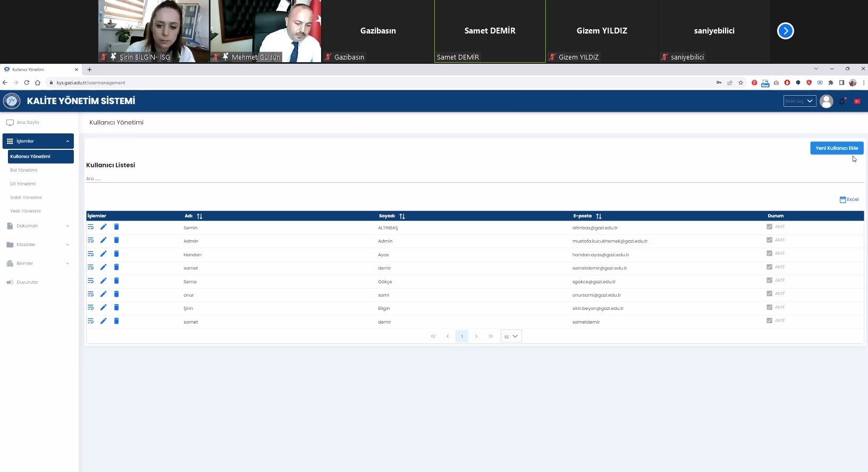Screen dimensions: 868x472
Task: Delete the Admin Admin user
Action: pyautogui.click(x=116, y=240)
